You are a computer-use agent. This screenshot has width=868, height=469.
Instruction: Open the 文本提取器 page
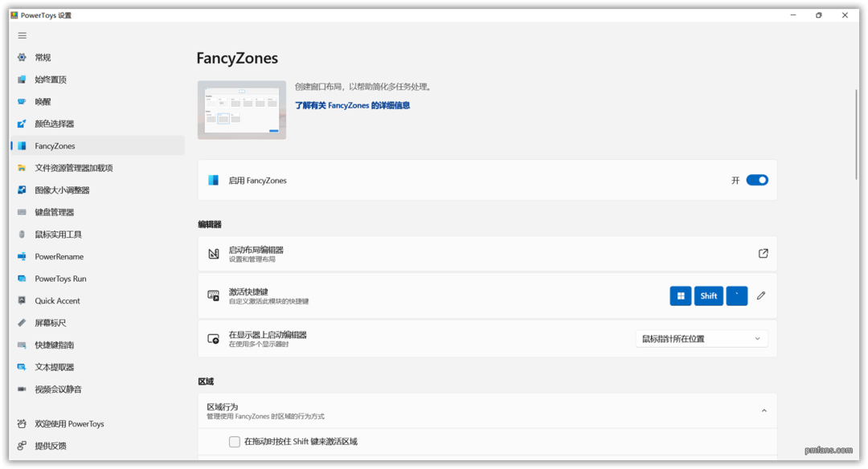click(x=97, y=367)
